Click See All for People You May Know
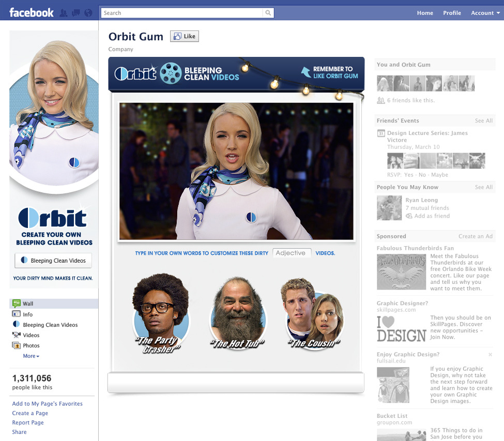The image size is (504, 441). pyautogui.click(x=483, y=187)
